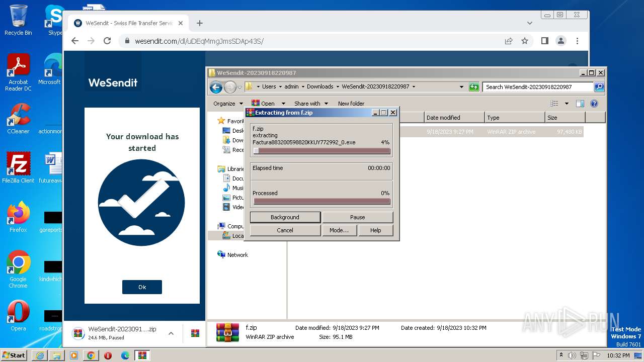
Task: Click the Explorer back navigation arrow
Action: (216, 87)
